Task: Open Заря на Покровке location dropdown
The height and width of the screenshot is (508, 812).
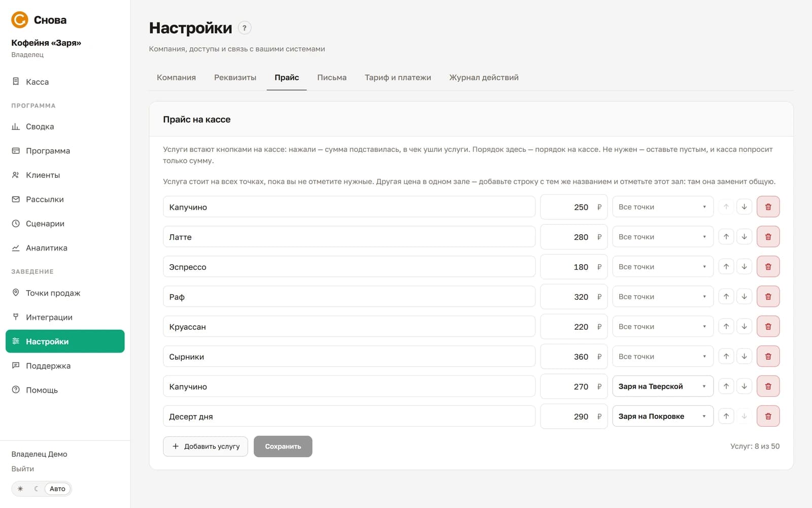Action: [x=663, y=417]
